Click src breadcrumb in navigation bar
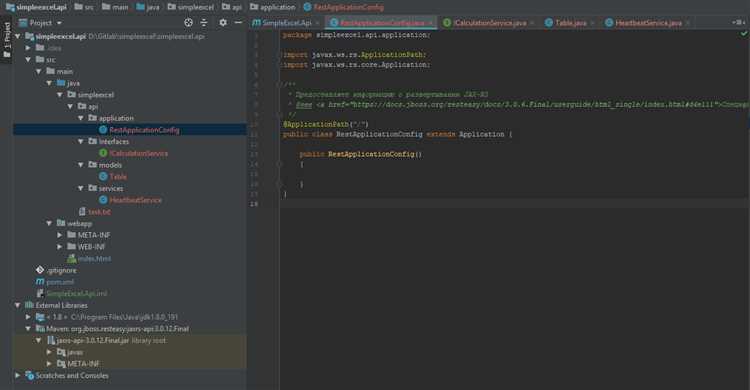 (x=84, y=7)
